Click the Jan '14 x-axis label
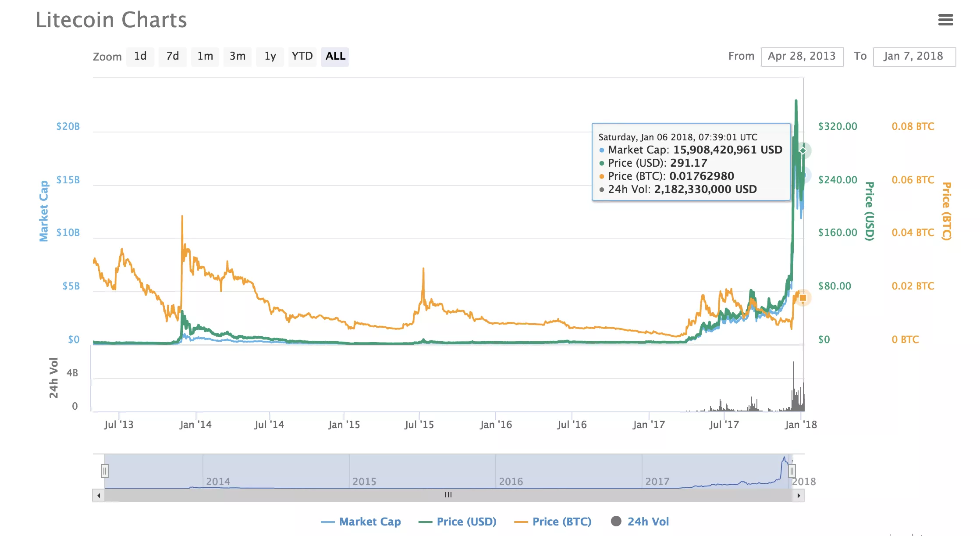The height and width of the screenshot is (536, 980). pos(195,425)
